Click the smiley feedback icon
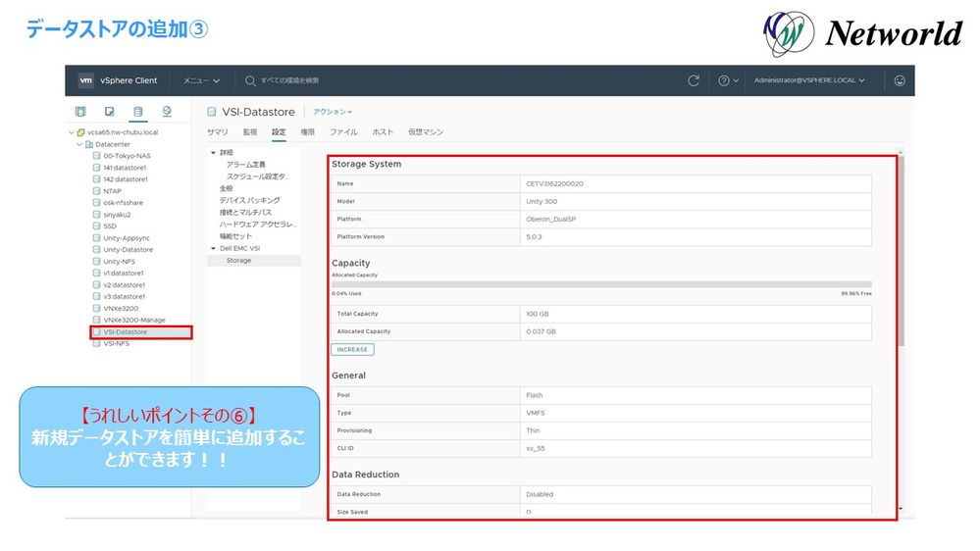This screenshot has height=551, width=980. (900, 80)
